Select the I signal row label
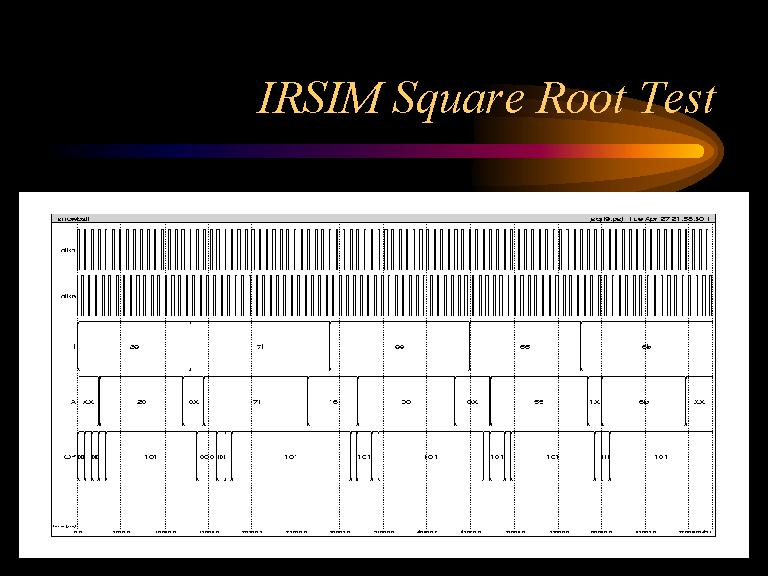768x576 pixels. 72,347
